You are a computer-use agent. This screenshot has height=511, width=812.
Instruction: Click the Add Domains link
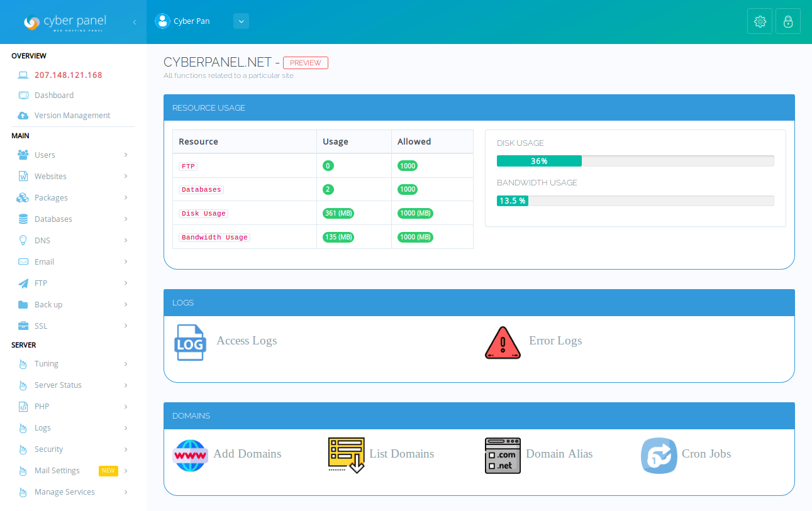click(x=247, y=454)
